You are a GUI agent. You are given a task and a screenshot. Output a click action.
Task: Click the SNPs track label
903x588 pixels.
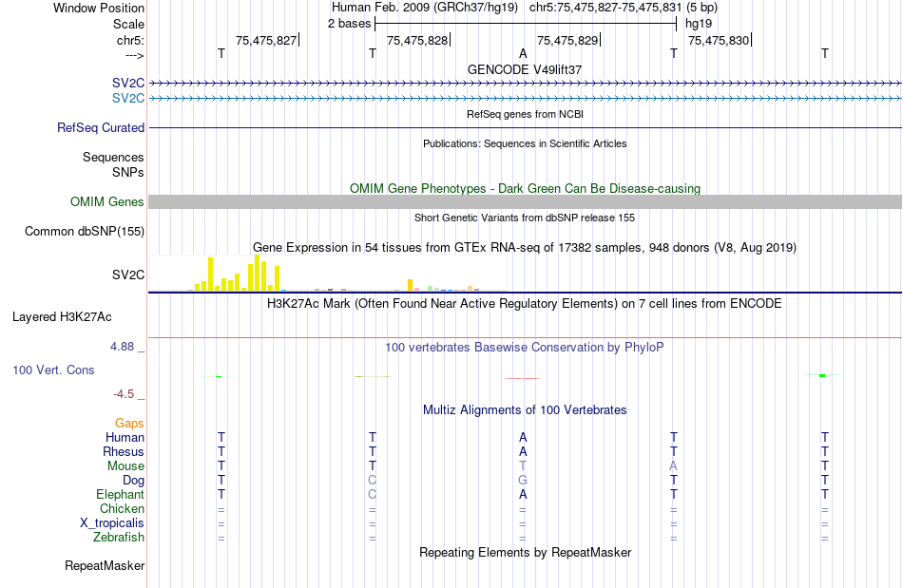click(128, 172)
